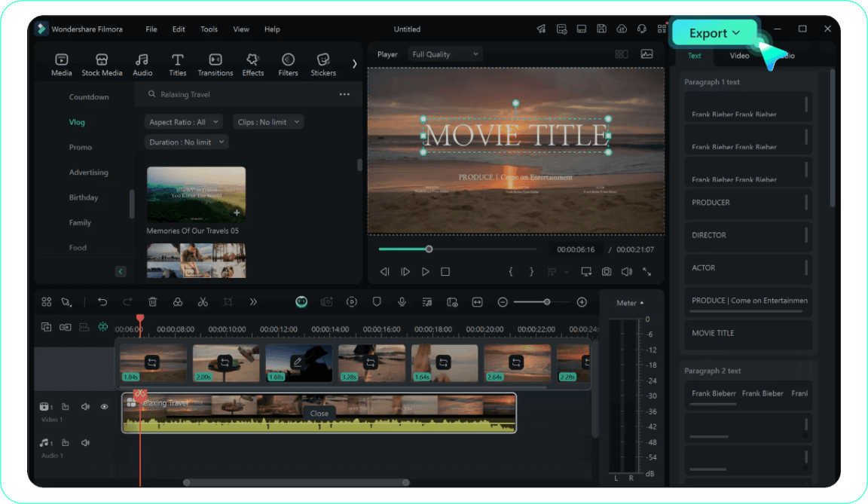Screen dimensions: 868x504
Task: Step back one frame in player
Action: [x=385, y=272]
